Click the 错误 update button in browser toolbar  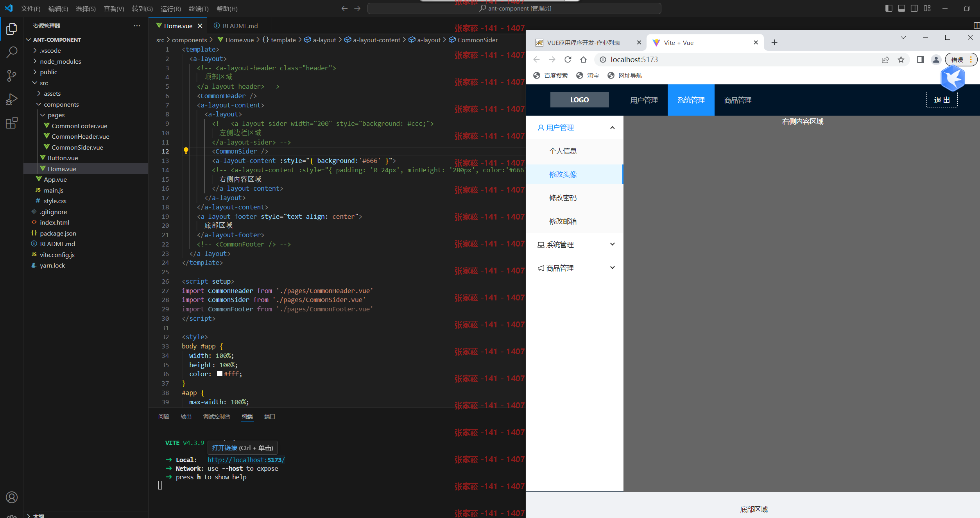961,60
